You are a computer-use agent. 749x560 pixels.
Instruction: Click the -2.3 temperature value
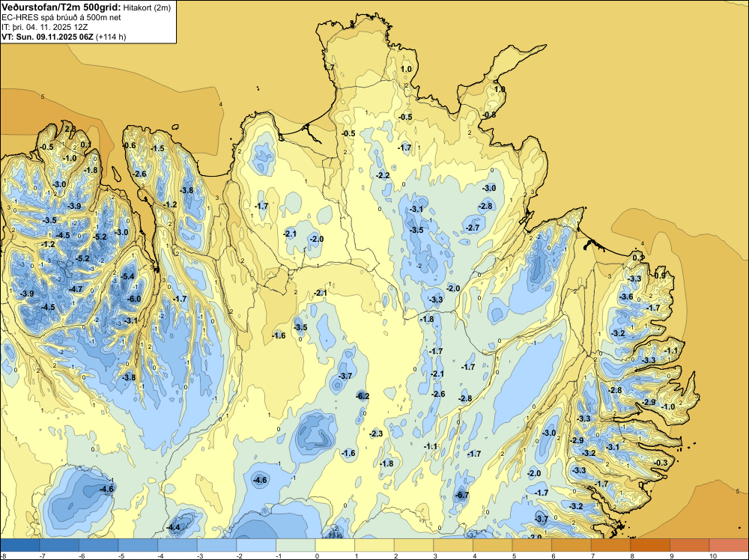pos(377,434)
